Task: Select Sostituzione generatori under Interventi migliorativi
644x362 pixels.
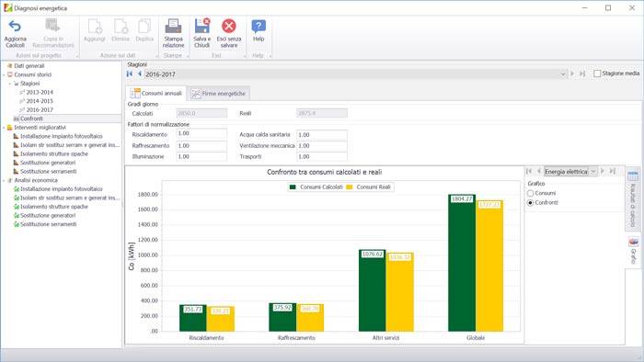Action: tap(48, 163)
